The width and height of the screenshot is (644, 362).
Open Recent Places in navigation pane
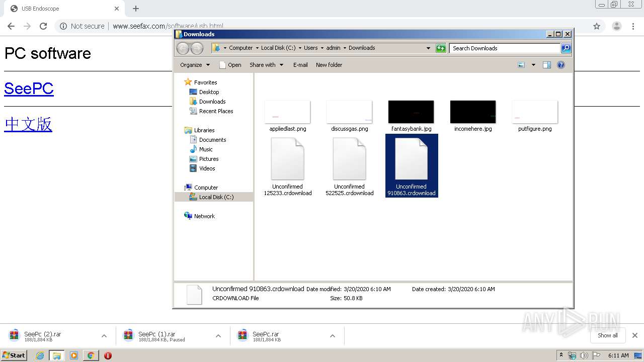[211, 111]
